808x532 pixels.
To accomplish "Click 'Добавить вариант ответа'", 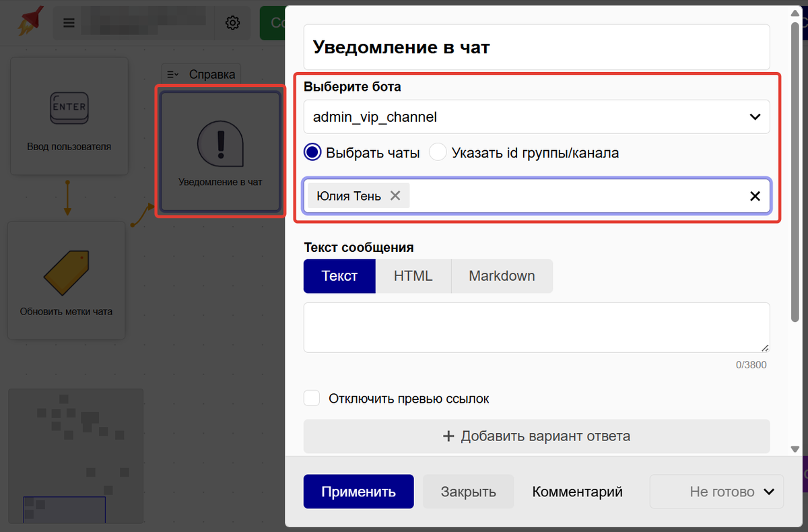I will click(x=536, y=436).
